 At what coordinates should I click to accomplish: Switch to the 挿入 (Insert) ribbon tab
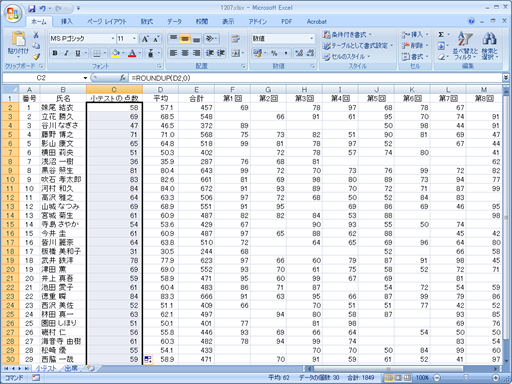(x=67, y=22)
